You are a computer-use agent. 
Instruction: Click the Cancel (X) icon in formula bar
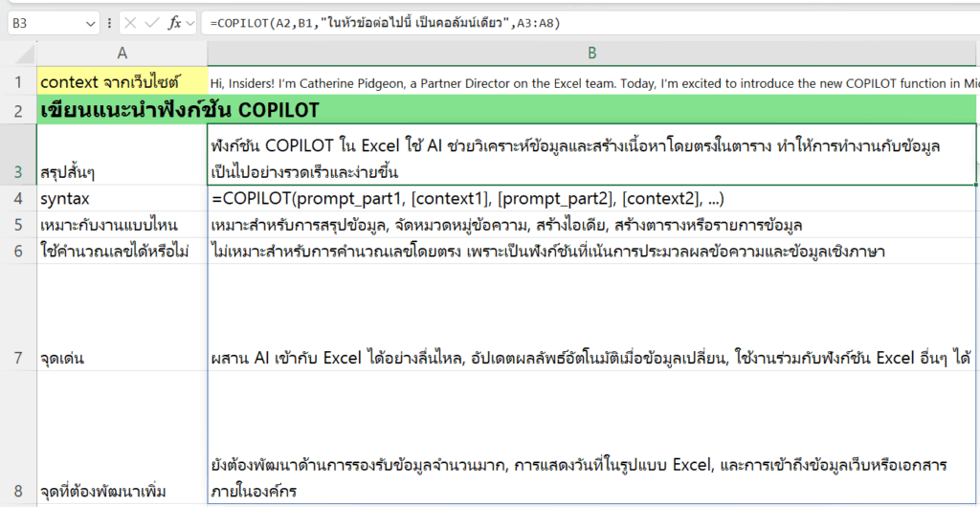tap(130, 22)
